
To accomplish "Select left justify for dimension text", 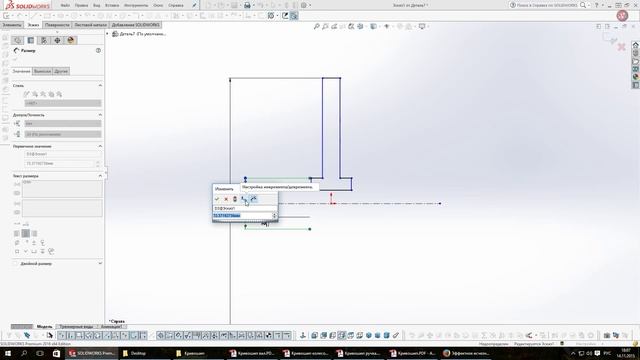I will pyautogui.click(x=17, y=233).
